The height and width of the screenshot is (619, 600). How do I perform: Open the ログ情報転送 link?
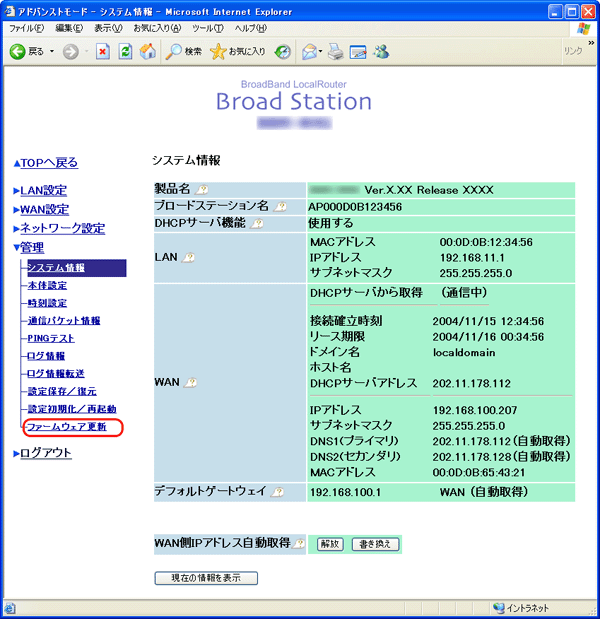[56, 373]
